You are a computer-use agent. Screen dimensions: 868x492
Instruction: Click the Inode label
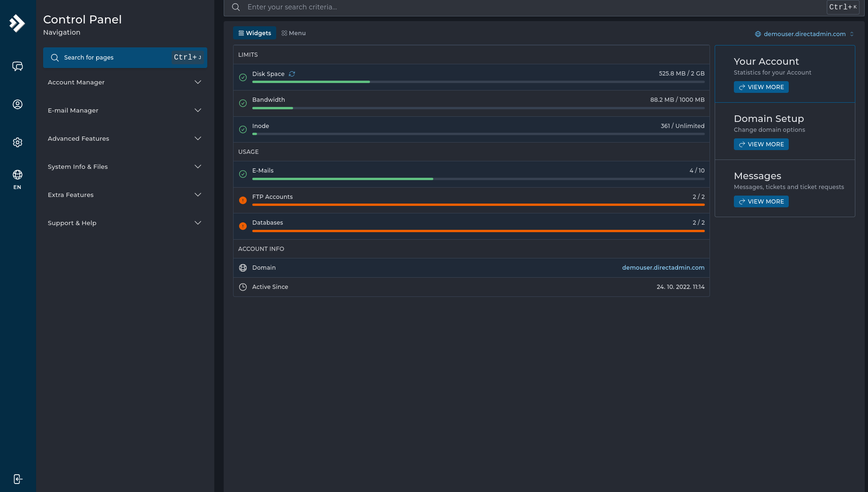[261, 126]
